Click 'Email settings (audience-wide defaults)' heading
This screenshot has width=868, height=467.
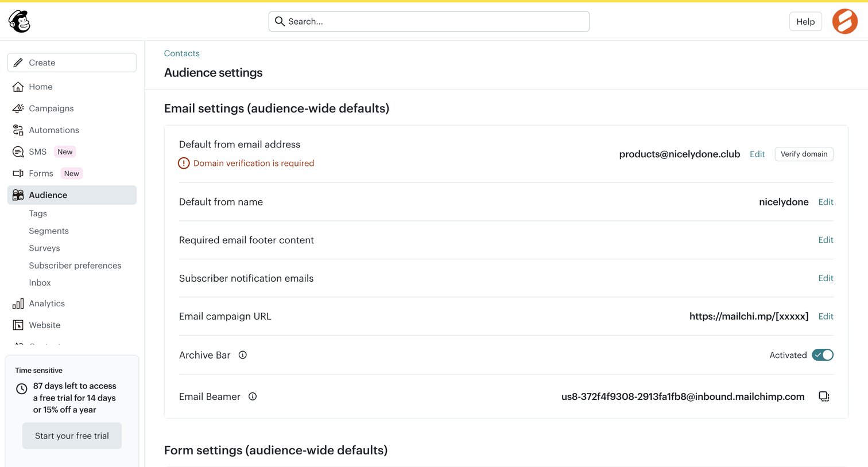[277, 108]
